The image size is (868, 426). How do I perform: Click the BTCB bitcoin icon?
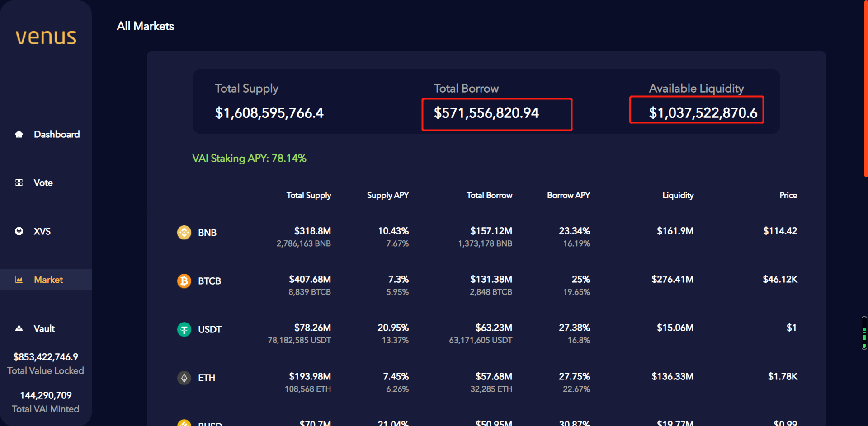click(x=184, y=281)
